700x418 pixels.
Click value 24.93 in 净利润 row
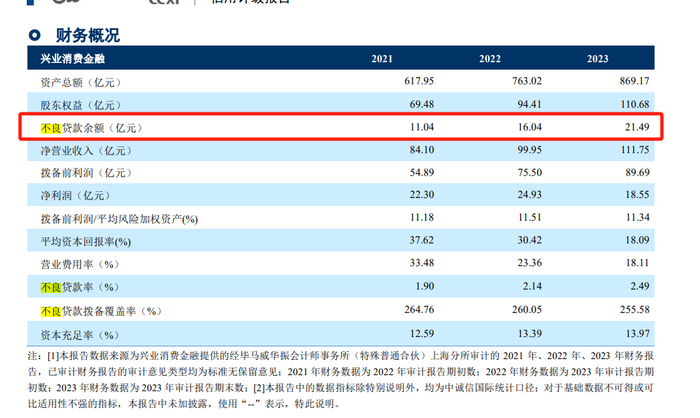pyautogui.click(x=529, y=195)
